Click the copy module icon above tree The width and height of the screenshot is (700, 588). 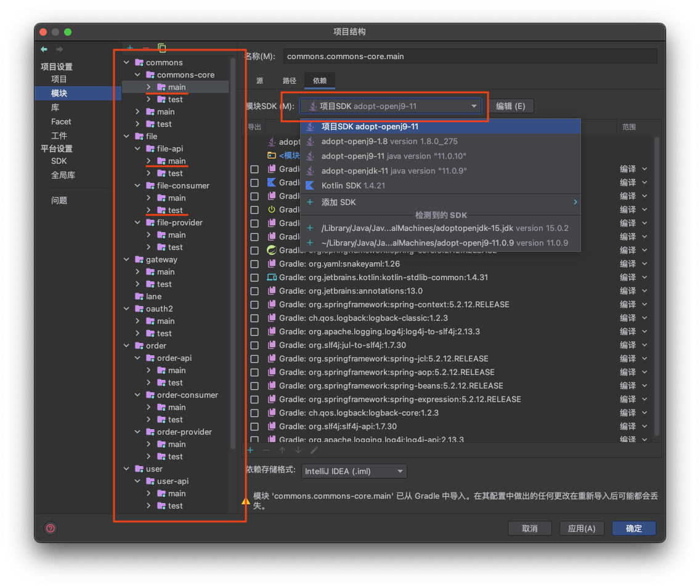point(161,48)
